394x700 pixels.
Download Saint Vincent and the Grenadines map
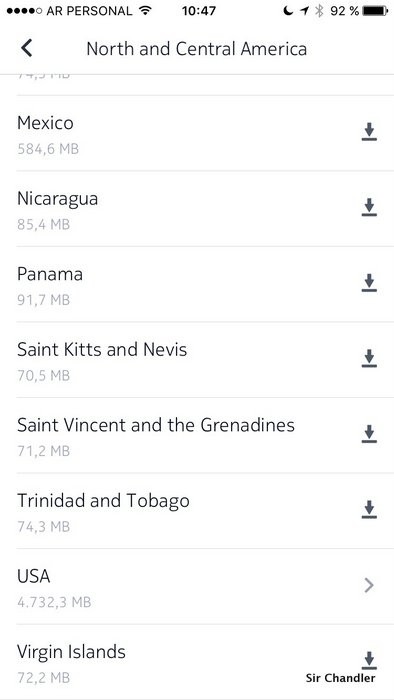pyautogui.click(x=369, y=434)
